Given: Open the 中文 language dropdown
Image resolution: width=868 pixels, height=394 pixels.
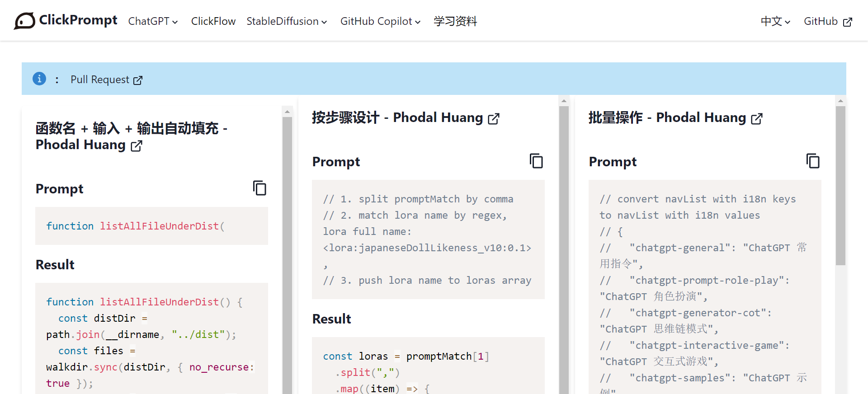Looking at the screenshot, I should [776, 21].
